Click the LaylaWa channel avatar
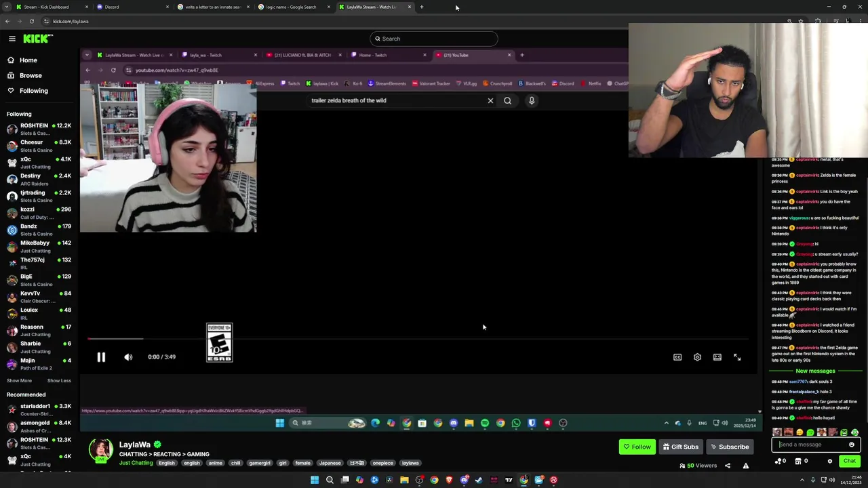 click(101, 450)
